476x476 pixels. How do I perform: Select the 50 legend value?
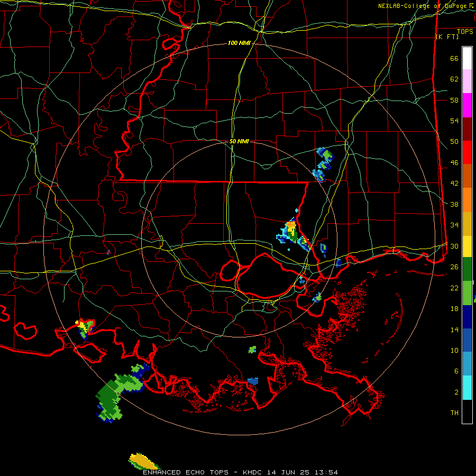454,142
